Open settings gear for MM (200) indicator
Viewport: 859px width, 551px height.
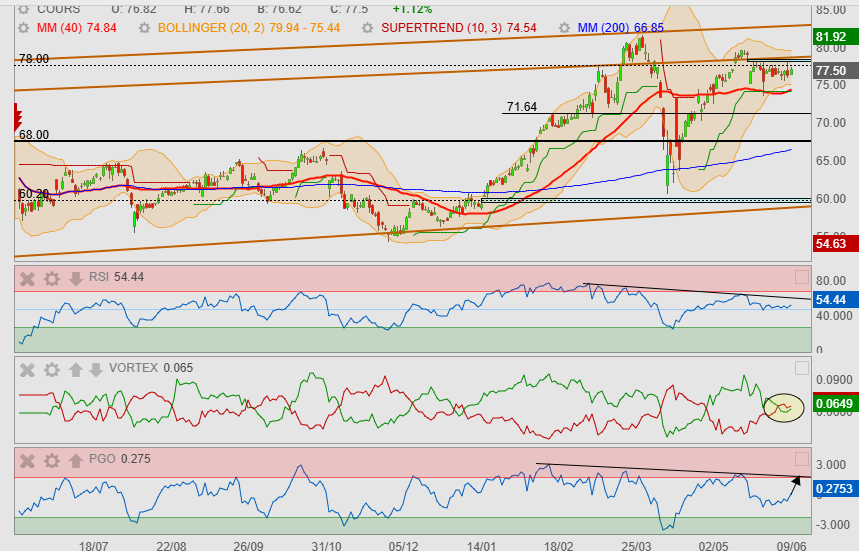(564, 28)
